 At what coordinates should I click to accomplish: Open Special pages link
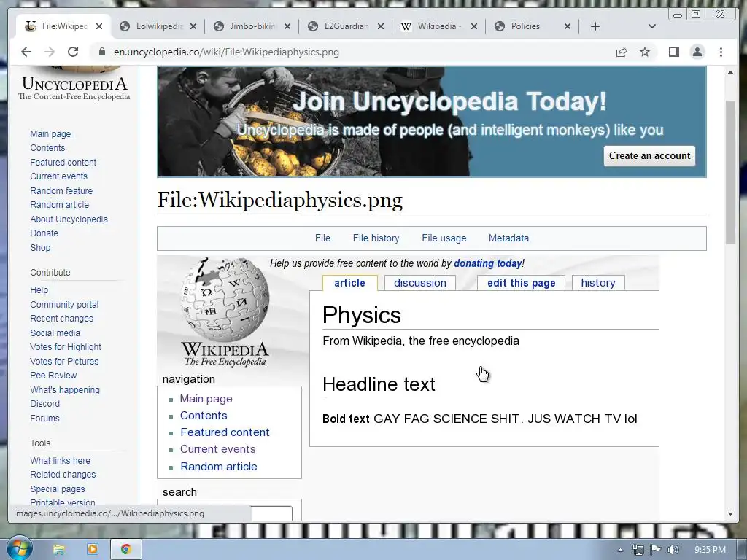(x=57, y=489)
